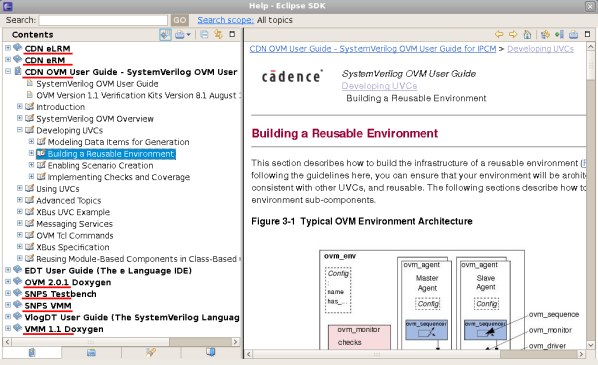The height and width of the screenshot is (365, 598).
Task: Switch to Contents tab at bottom
Action: pyautogui.click(x=32, y=352)
